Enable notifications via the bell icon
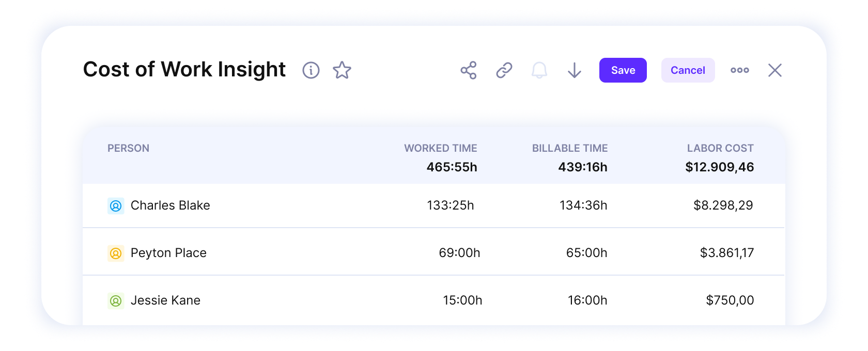868x351 pixels. click(x=540, y=70)
